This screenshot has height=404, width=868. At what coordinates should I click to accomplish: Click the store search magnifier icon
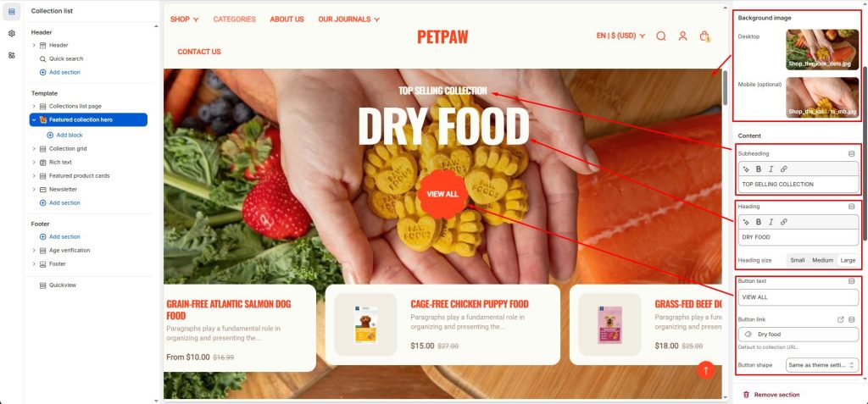coord(661,36)
